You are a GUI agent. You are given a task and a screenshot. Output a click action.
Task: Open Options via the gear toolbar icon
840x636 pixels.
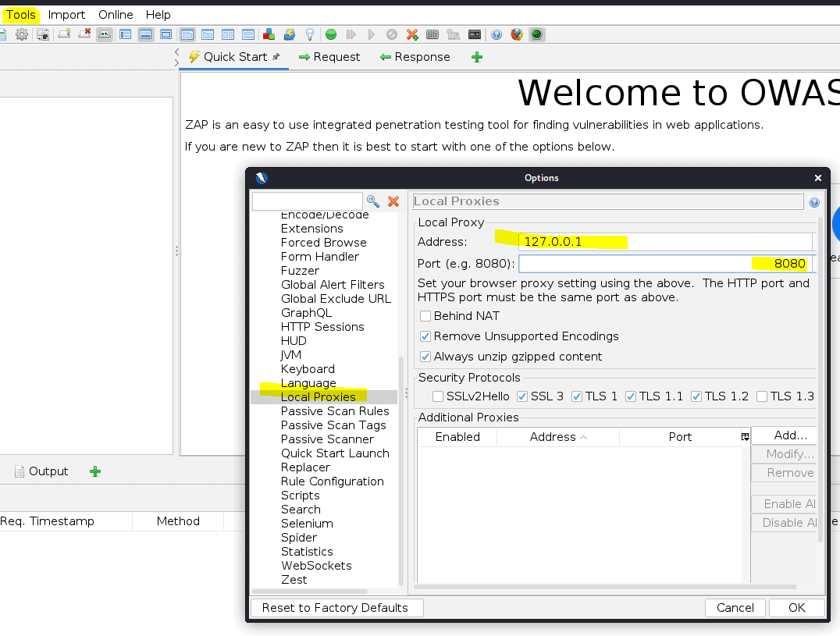(x=21, y=35)
